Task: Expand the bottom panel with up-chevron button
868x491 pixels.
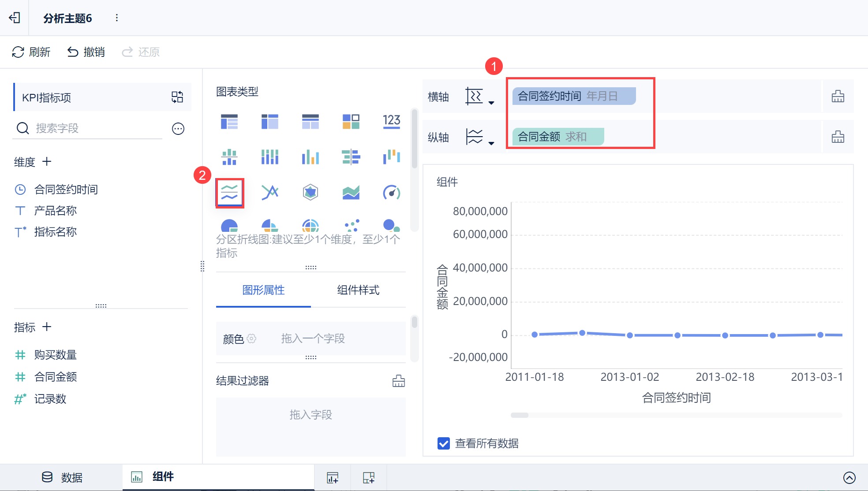Action: pyautogui.click(x=849, y=477)
